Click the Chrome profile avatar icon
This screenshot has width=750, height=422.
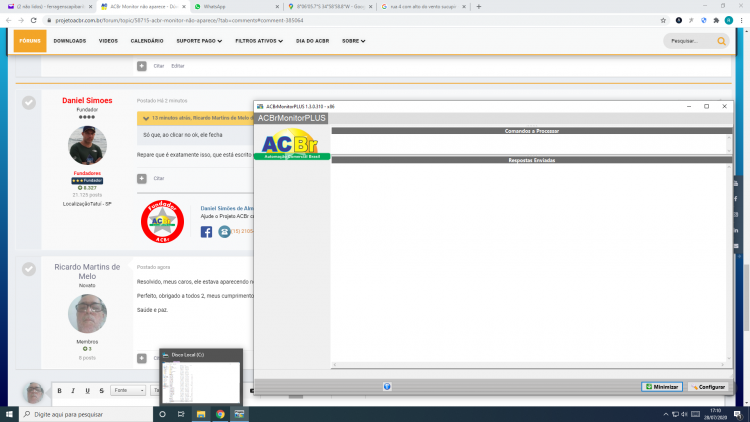[x=729, y=20]
